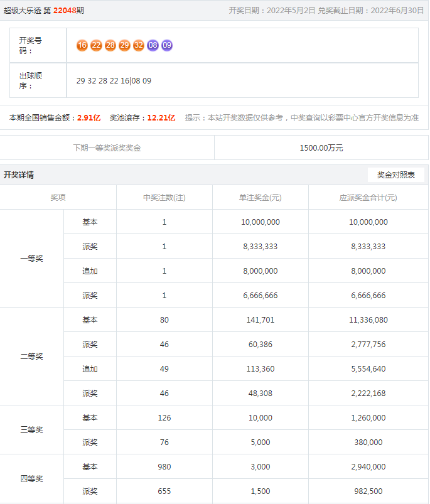This screenshot has height=504, width=430.
Task: Click second prize per-bet amount 60,386
Action: (x=261, y=344)
